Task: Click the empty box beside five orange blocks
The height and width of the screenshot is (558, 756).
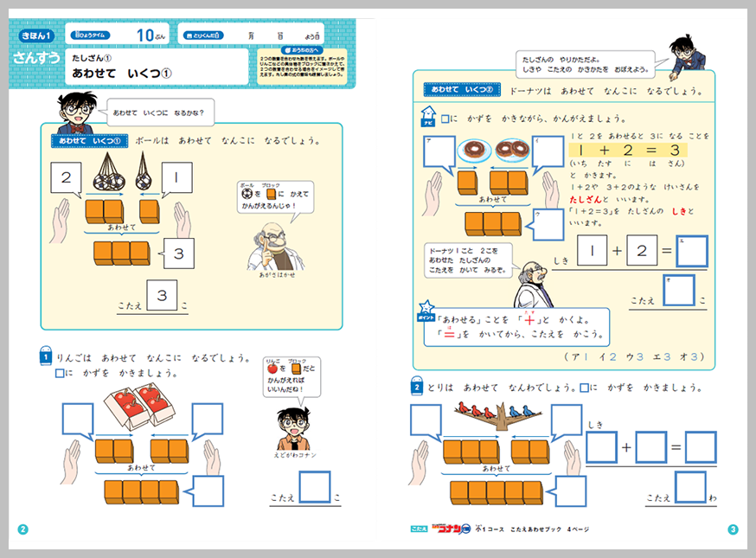Action: click(571, 491)
